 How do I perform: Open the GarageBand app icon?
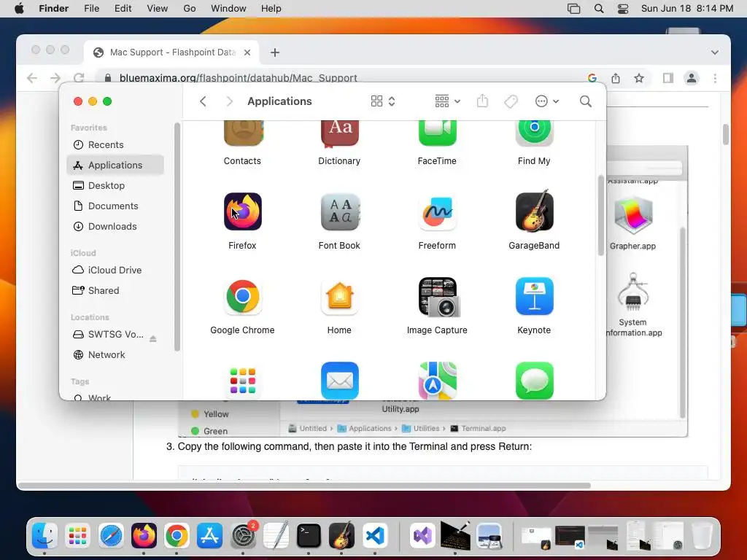(x=534, y=211)
